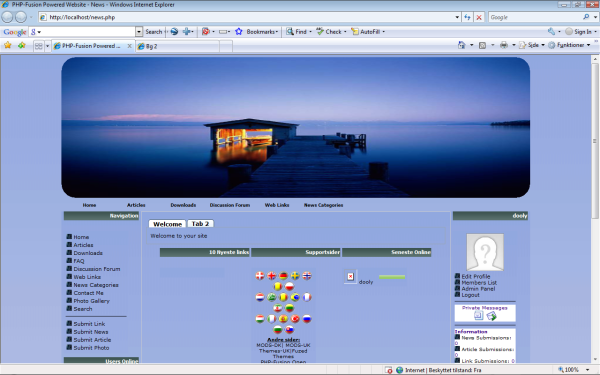
Task: Click the Admin Panel link
Action: (x=478, y=289)
